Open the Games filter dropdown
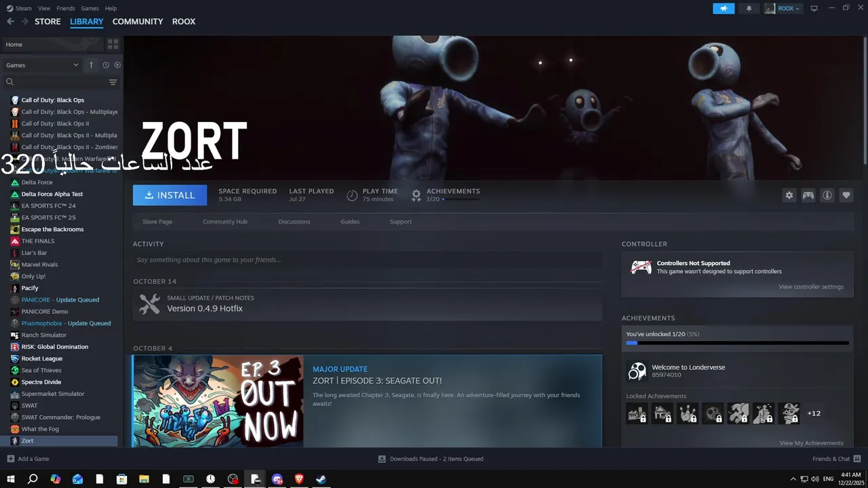Viewport: 868px width, 488px height. 42,65
